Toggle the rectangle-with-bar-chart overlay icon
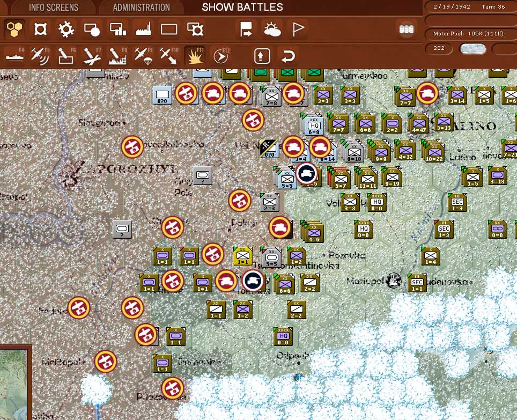The image size is (517, 420). (x=117, y=29)
